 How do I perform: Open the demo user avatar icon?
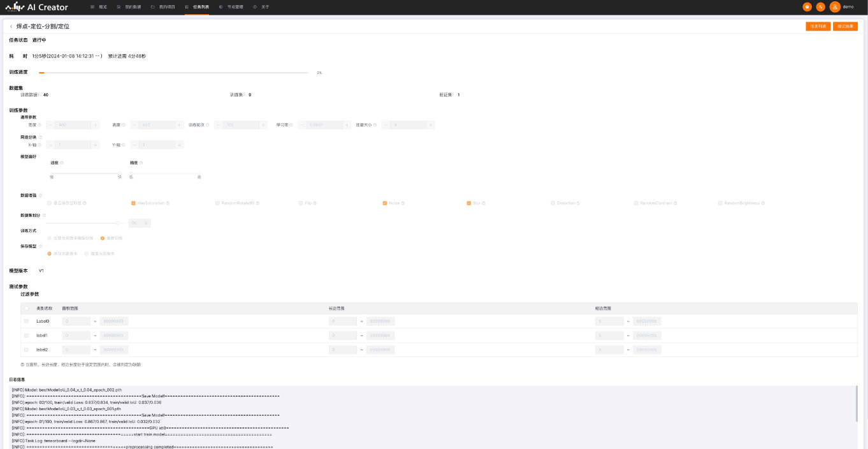(x=835, y=7)
